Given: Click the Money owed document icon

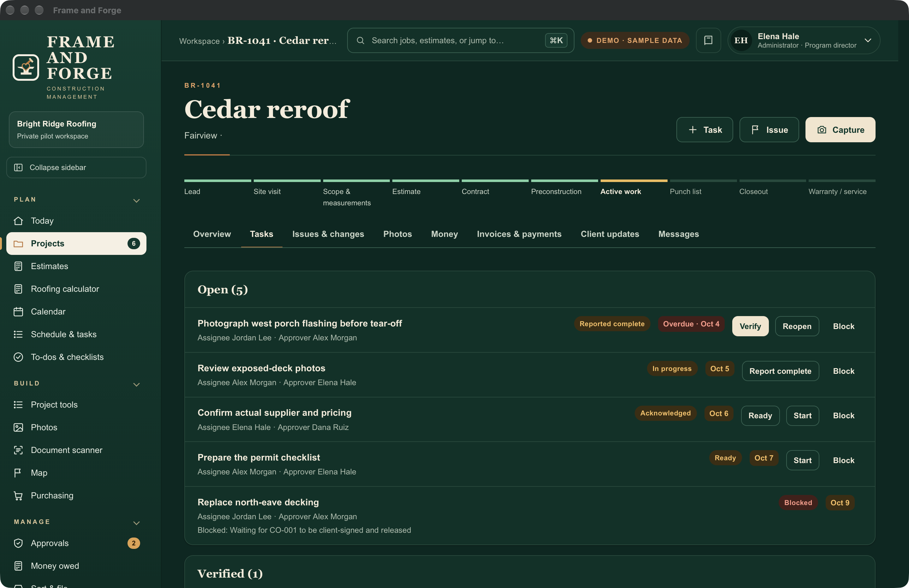Looking at the screenshot, I should pyautogui.click(x=18, y=566).
